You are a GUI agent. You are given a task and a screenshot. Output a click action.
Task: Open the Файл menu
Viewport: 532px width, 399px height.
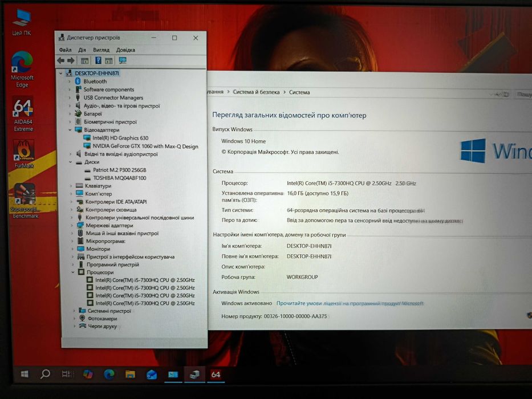65,50
